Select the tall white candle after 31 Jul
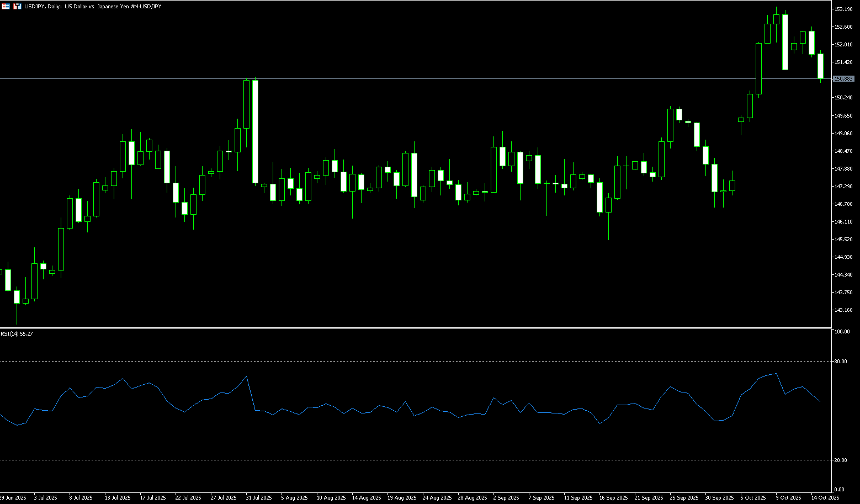This screenshot has height=504, width=860. [x=255, y=131]
